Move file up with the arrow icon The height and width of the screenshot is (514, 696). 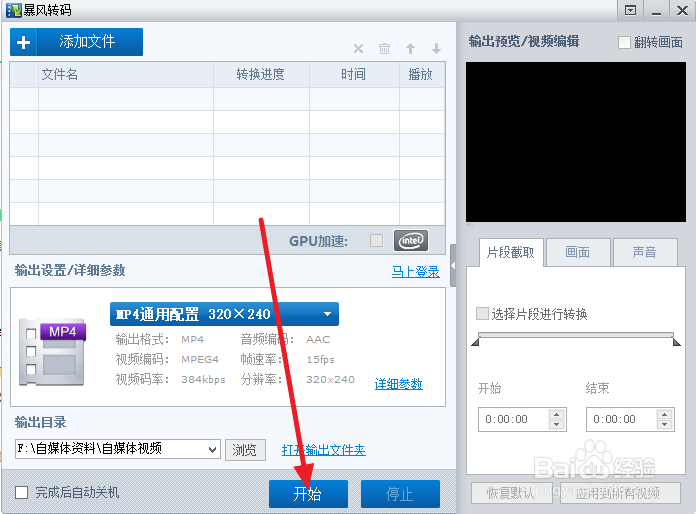coord(411,48)
